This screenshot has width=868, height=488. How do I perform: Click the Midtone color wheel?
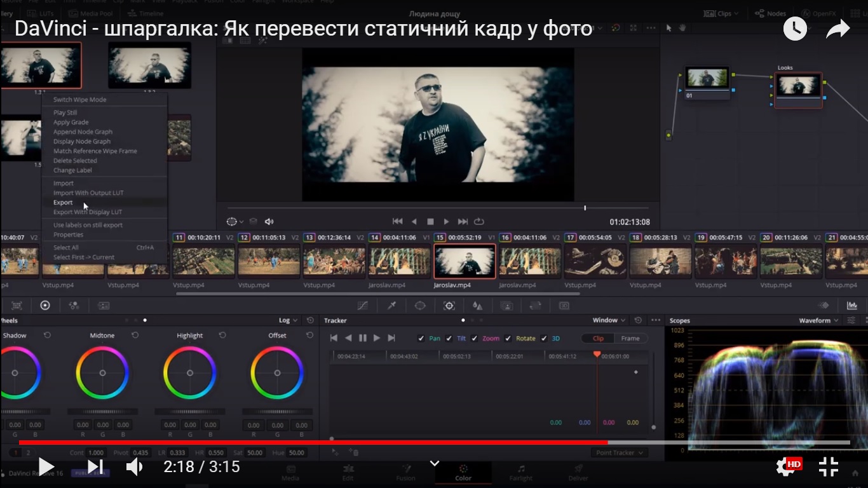coord(102,373)
